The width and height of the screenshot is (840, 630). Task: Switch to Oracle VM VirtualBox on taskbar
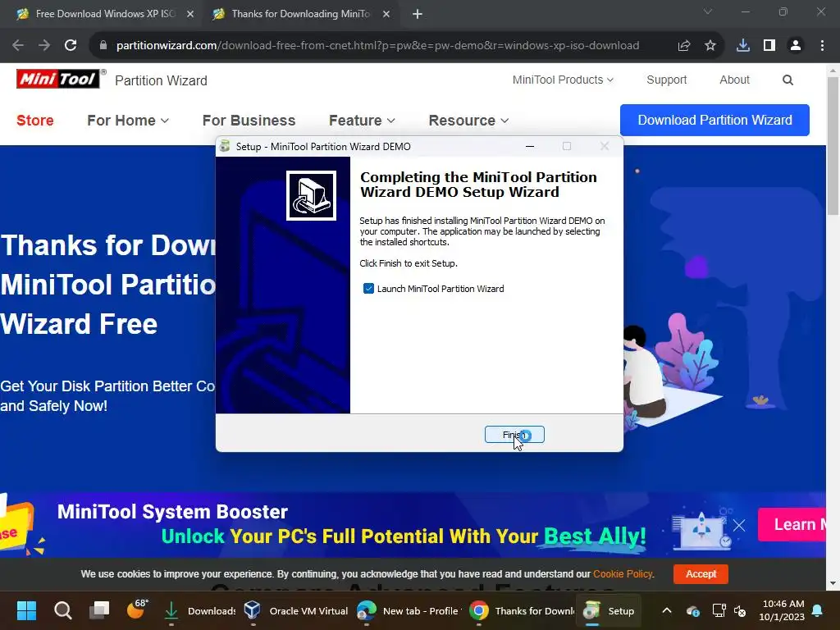click(295, 610)
